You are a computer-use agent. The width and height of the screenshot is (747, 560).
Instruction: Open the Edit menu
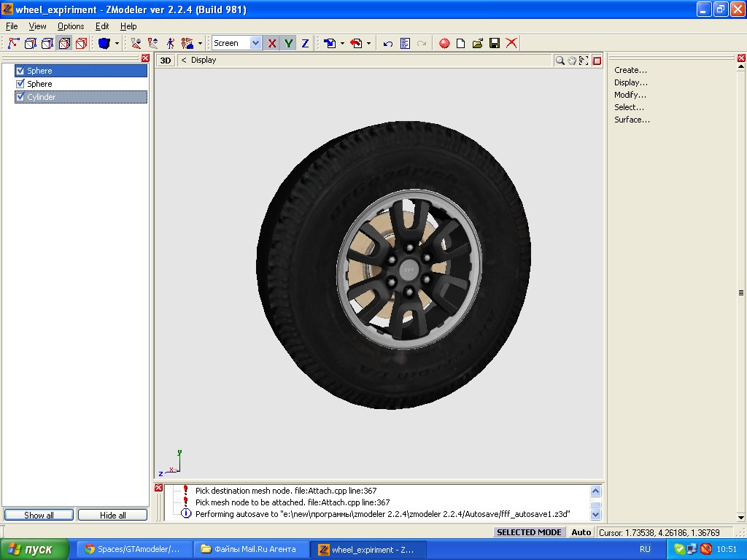click(102, 26)
